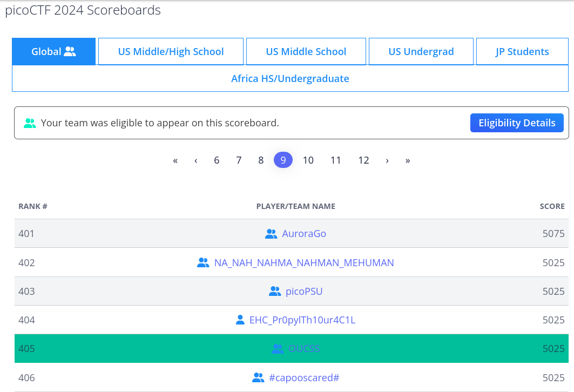Click the PLAYER/TEAM NAME column header
The width and height of the screenshot is (574, 392).
click(x=296, y=206)
